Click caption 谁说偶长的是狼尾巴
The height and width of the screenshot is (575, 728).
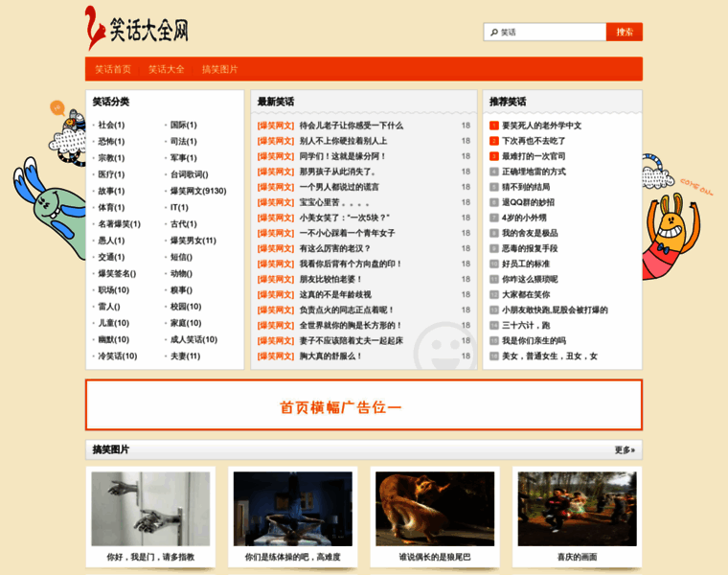[x=435, y=557]
